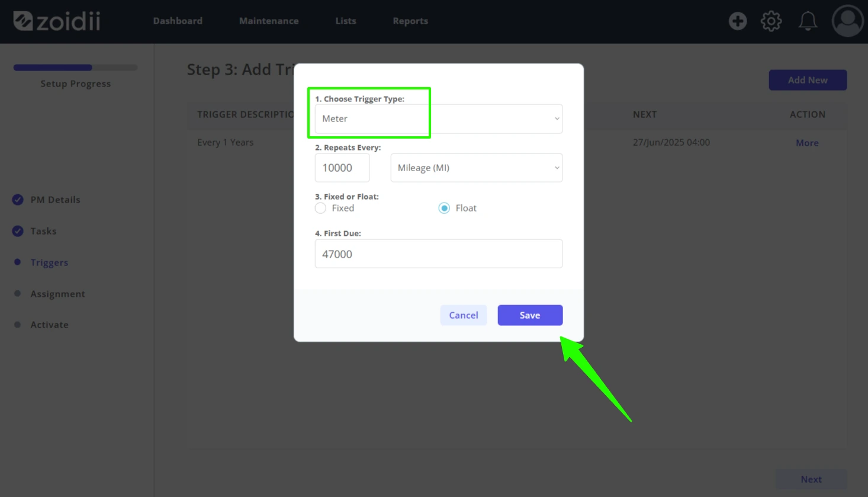Open the Reports menu
The height and width of the screenshot is (497, 868).
[x=410, y=21]
